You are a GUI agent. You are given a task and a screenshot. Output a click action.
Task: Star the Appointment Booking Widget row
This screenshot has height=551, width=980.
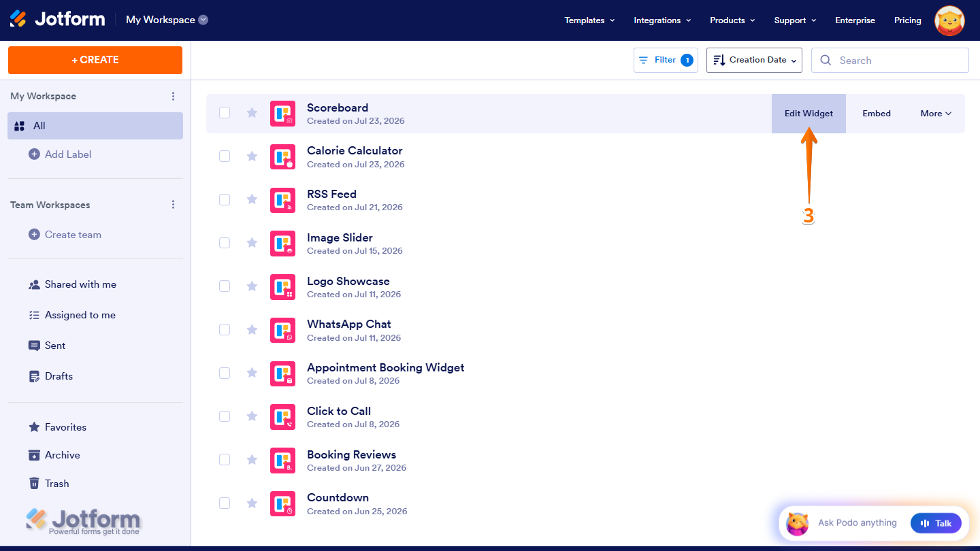point(252,373)
